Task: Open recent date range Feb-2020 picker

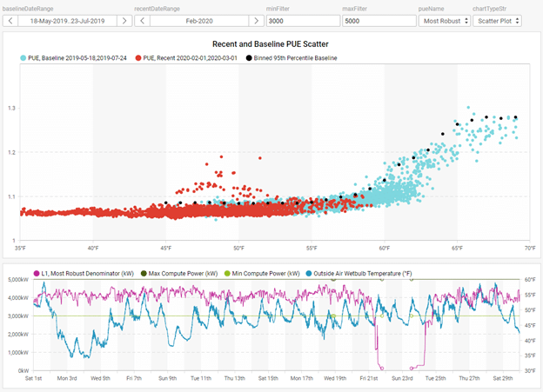Action: pos(199,21)
